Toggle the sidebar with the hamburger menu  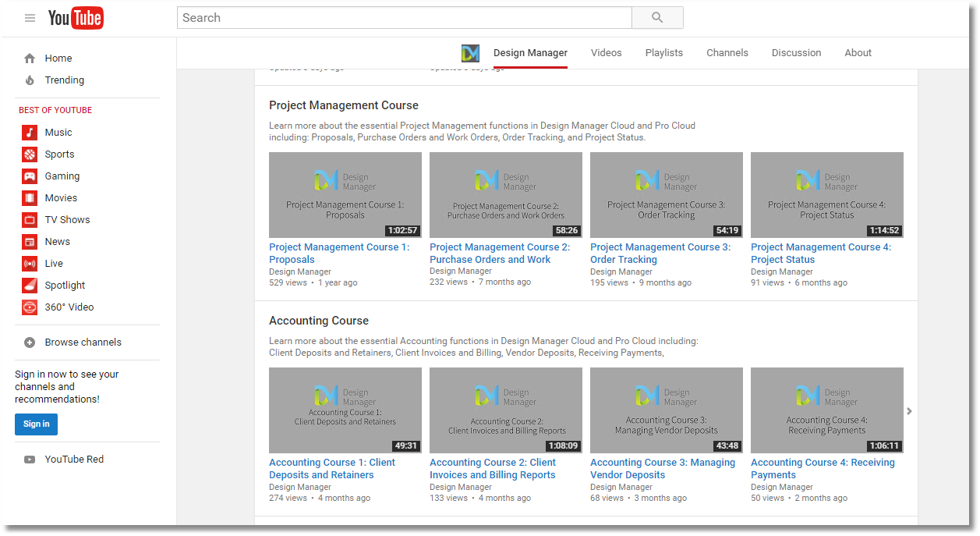click(30, 17)
